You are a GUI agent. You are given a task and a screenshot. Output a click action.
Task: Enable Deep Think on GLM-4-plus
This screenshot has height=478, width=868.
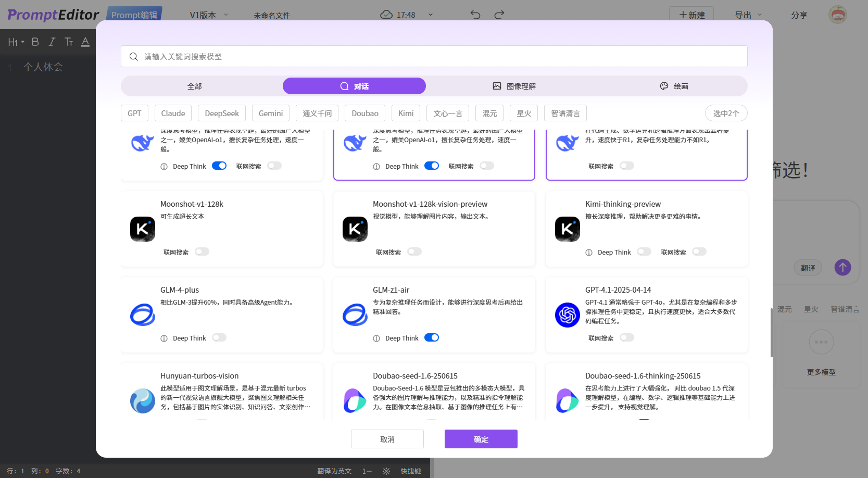click(x=219, y=337)
